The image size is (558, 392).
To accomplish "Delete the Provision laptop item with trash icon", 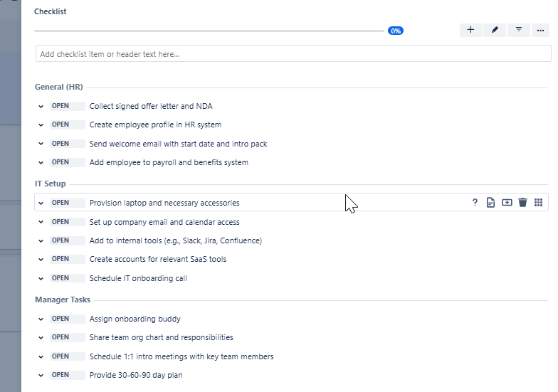I will click(522, 203).
